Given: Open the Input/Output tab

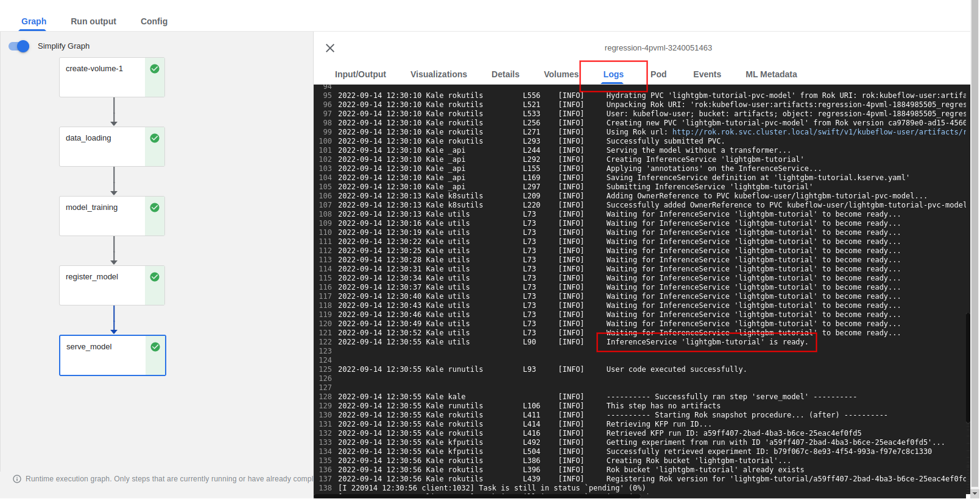Looking at the screenshot, I should [x=361, y=74].
